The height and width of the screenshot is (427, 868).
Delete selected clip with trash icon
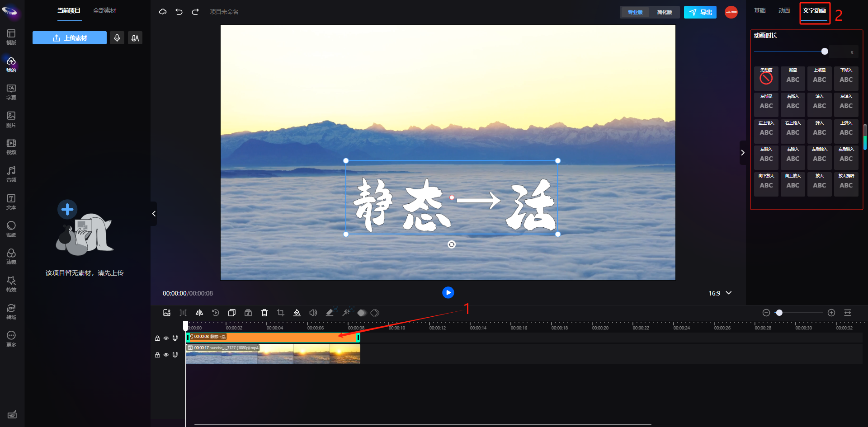[x=264, y=313]
